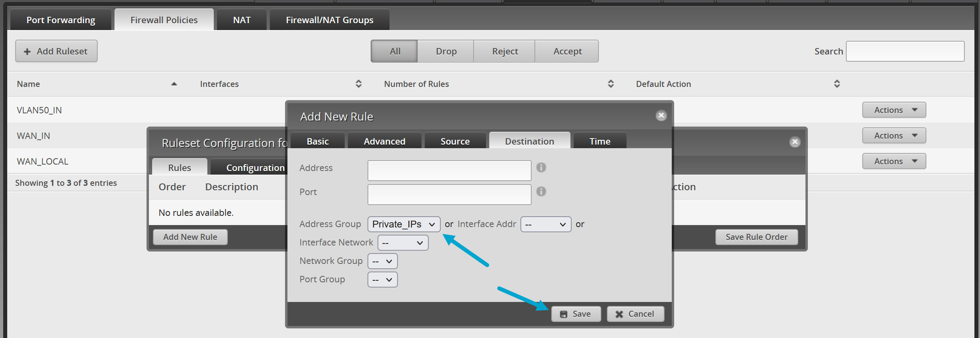Save the new firewall rule

pyautogui.click(x=576, y=314)
